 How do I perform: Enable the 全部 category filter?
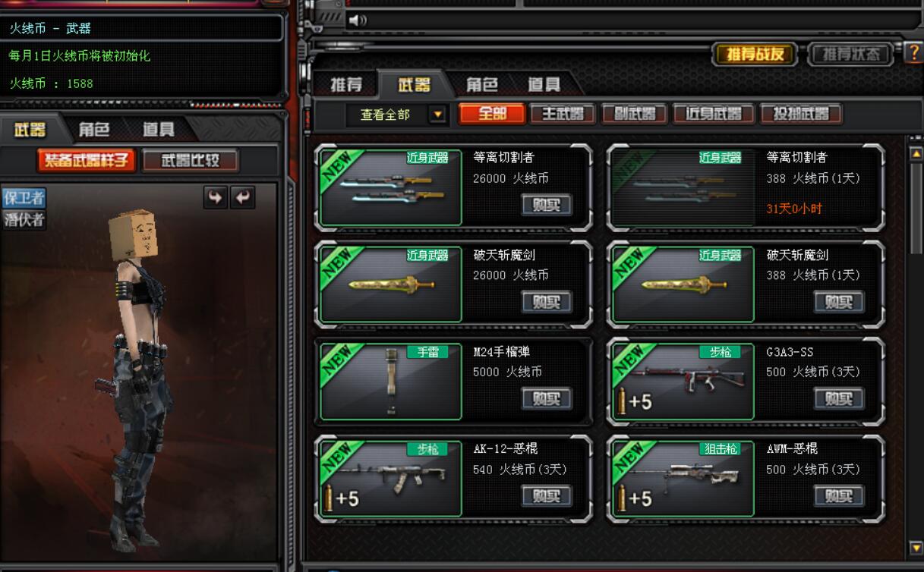point(492,114)
